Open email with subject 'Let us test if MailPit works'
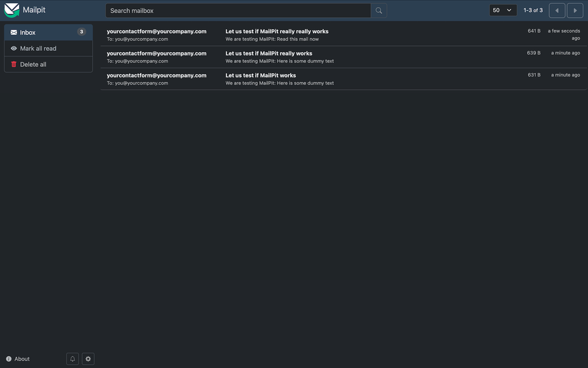 coord(260,75)
